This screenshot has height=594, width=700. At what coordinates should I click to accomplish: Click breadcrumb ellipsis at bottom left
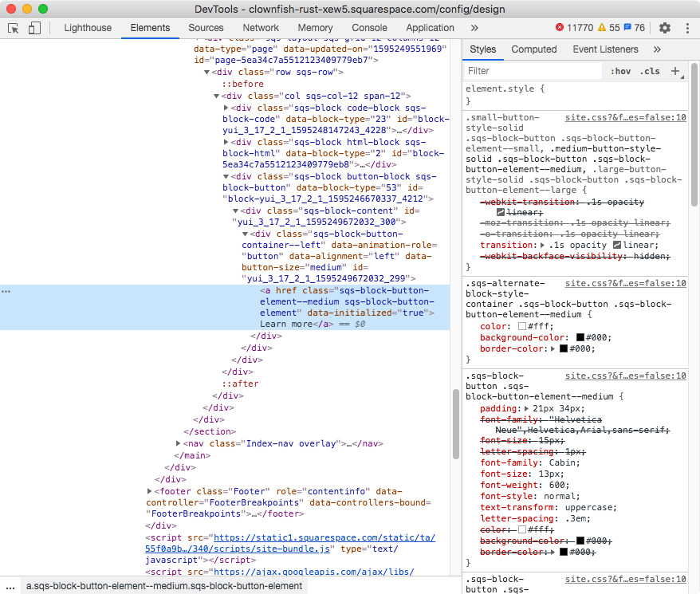10,586
